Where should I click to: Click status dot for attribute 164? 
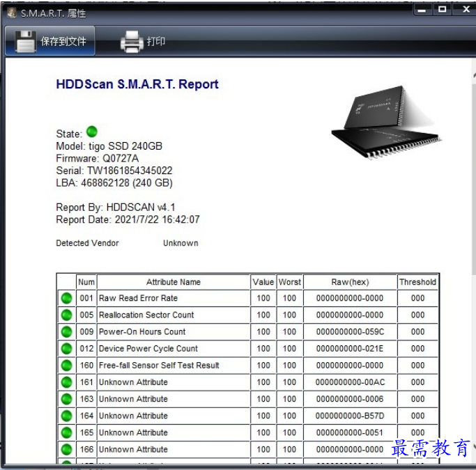[x=66, y=416]
